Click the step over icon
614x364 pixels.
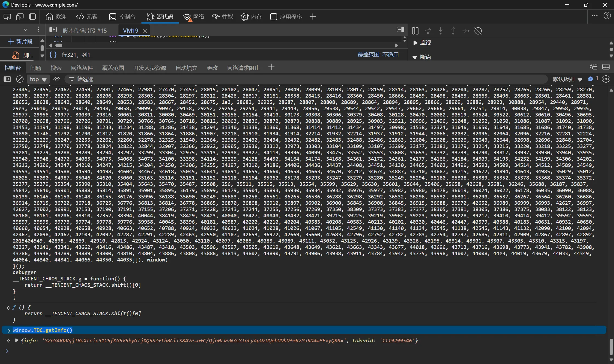tap(428, 31)
